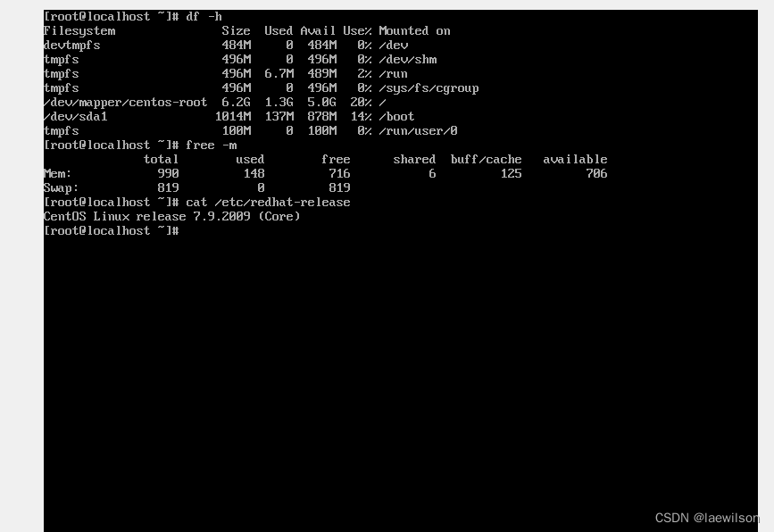Click the 'free -m' command text
This screenshot has height=532, width=774.
pos(212,145)
